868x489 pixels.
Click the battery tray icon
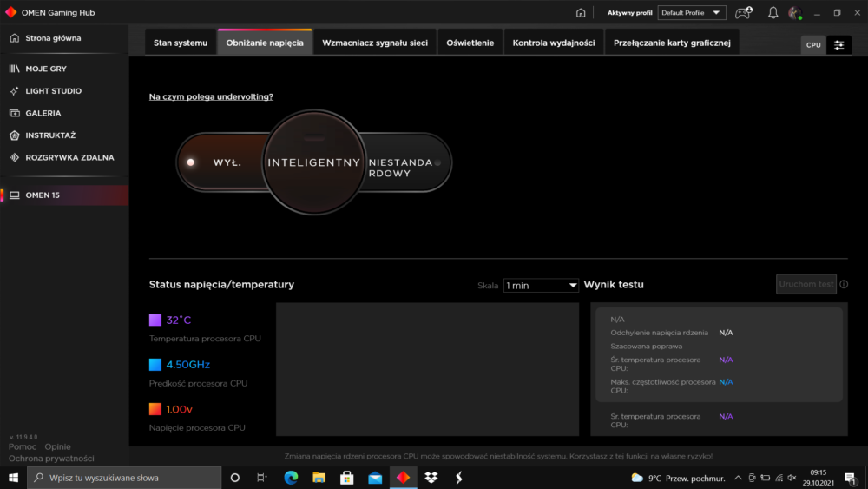766,478
